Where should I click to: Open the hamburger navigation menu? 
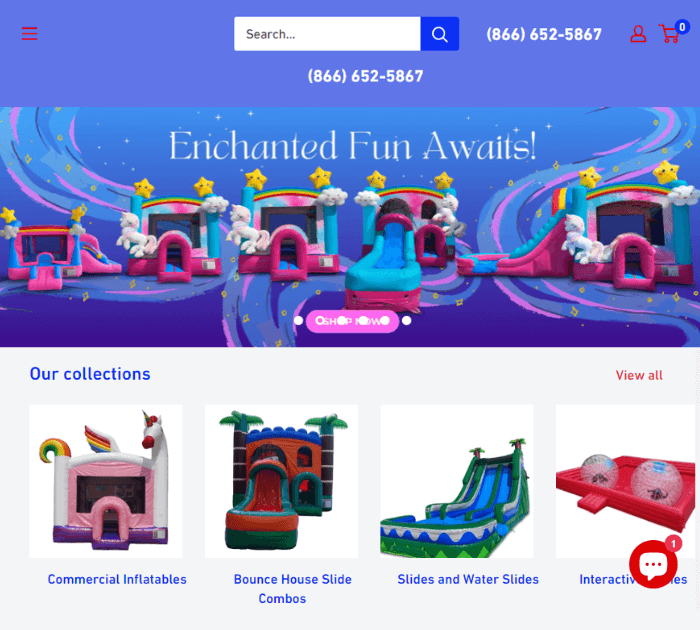[x=29, y=33]
